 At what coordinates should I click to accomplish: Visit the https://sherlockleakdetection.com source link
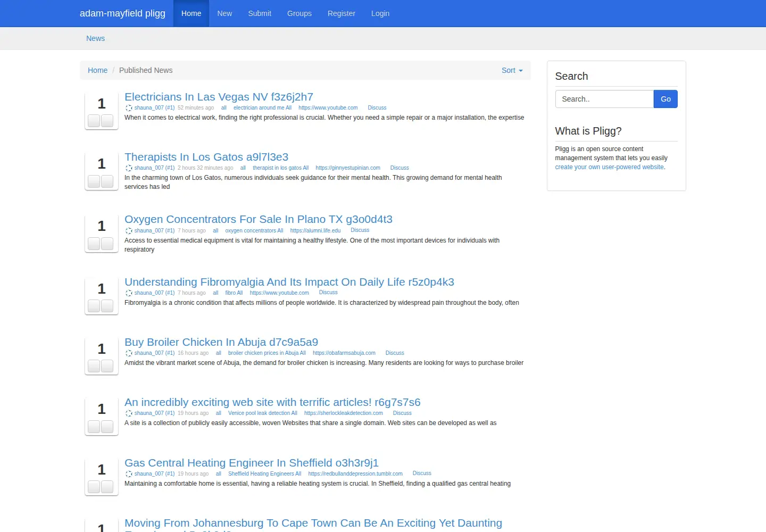click(x=344, y=413)
